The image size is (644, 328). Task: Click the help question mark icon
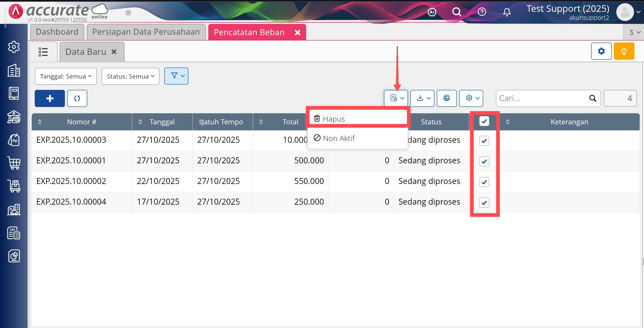click(482, 12)
